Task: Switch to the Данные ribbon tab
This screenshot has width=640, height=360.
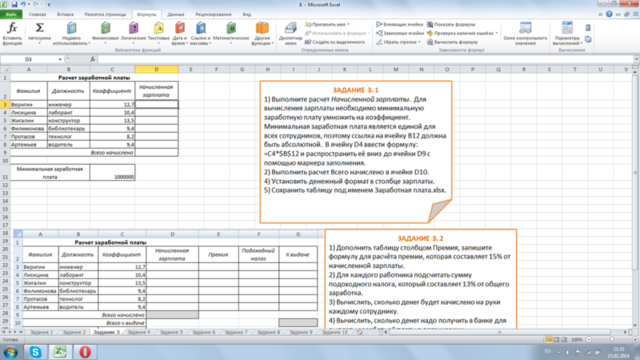Action: (176, 14)
